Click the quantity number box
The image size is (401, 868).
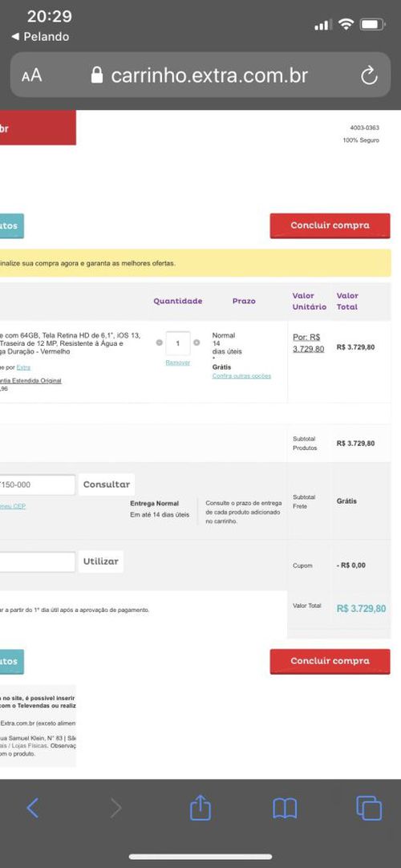pos(178,343)
